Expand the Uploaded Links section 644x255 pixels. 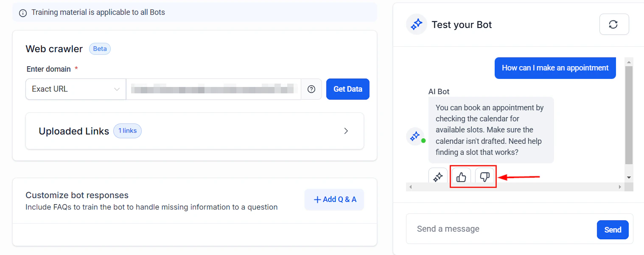[346, 131]
